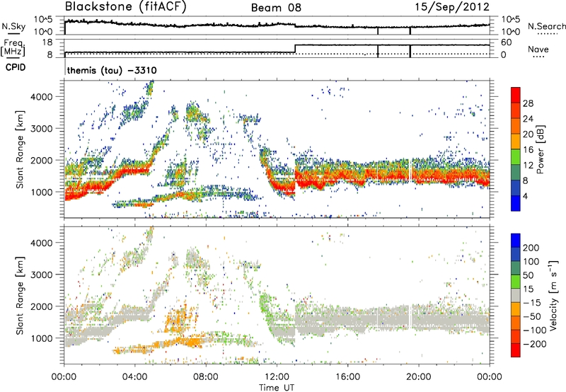Select 'Slant Range [km]' label of velocity panel
This screenshot has height=392, width=566.
tap(20, 295)
